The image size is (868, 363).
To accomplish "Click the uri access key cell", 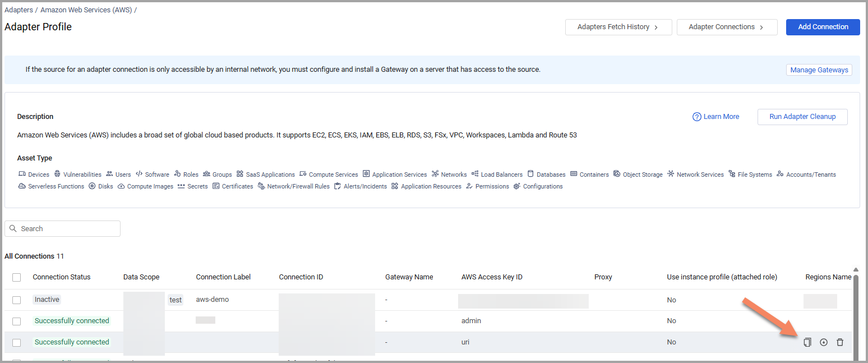I will 465,342.
